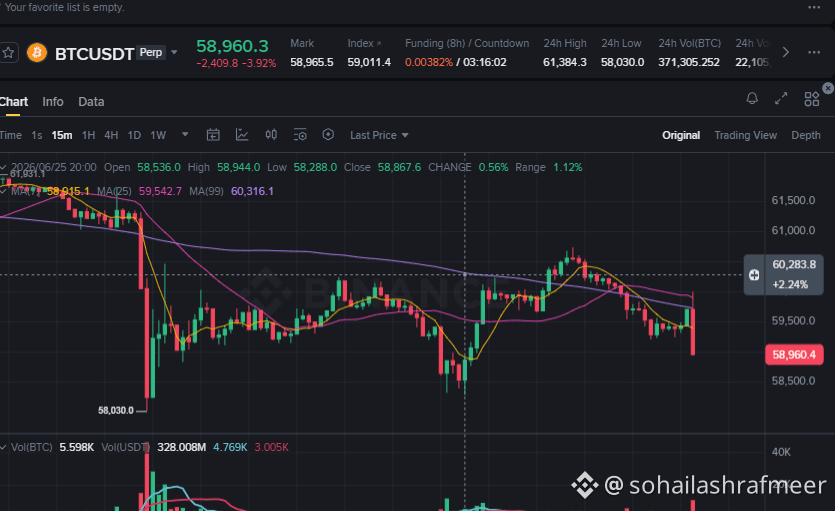This screenshot has height=511, width=835.
Task: Click the 'Your favorite list is empty.' message
Action: coord(64,7)
